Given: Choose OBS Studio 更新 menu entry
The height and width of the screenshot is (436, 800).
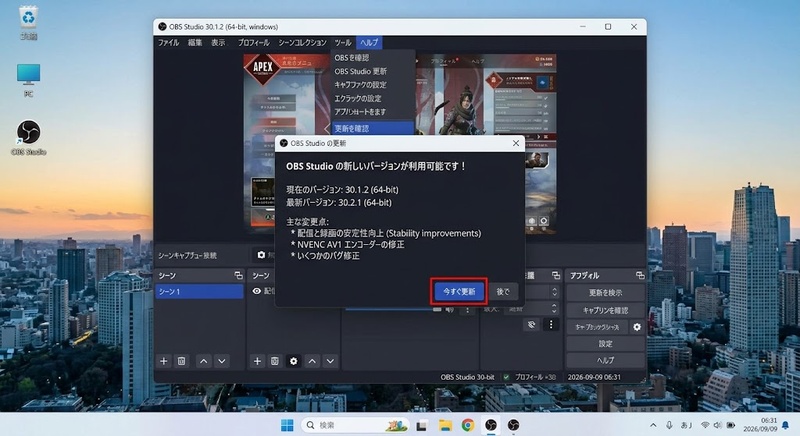Looking at the screenshot, I should (x=361, y=71).
